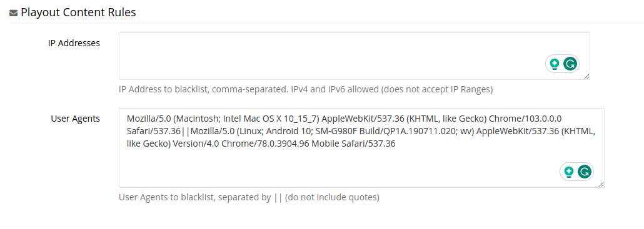Screen dimensions: 644x229
Task: Click the envelope icon beside Playout Content Rules
Action: click(13, 13)
